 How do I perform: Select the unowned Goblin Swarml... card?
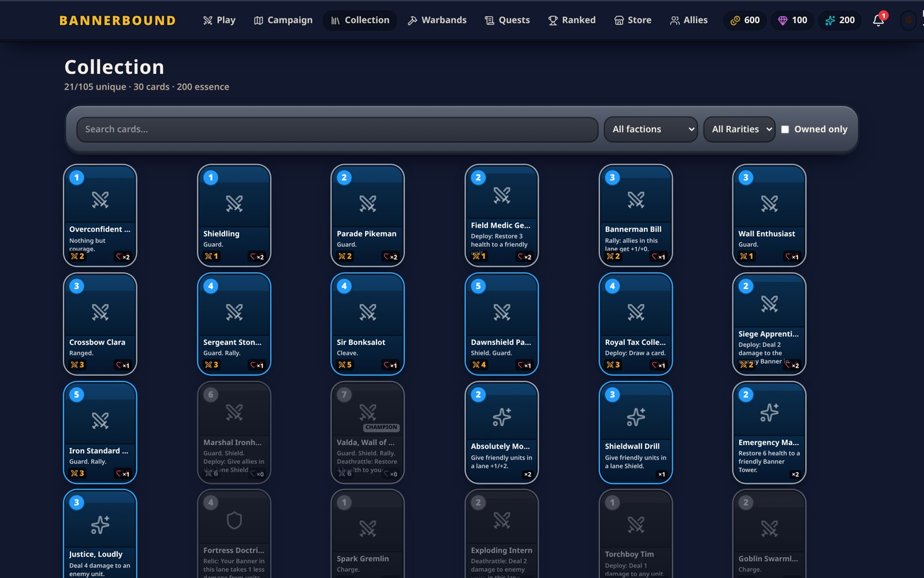click(769, 534)
